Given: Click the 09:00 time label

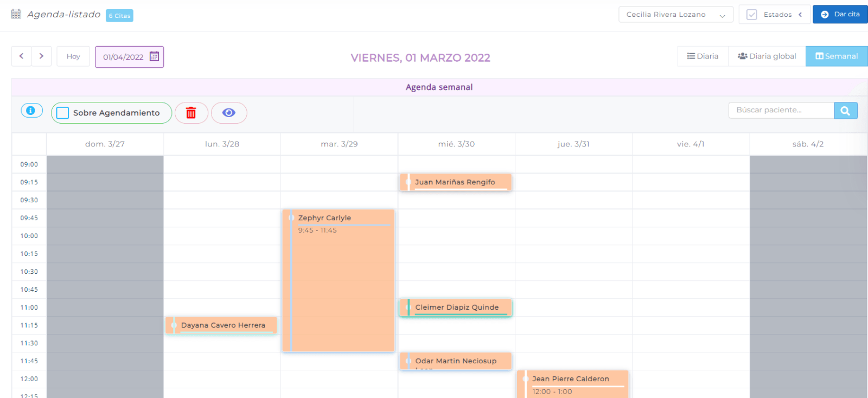Looking at the screenshot, I should [29, 164].
